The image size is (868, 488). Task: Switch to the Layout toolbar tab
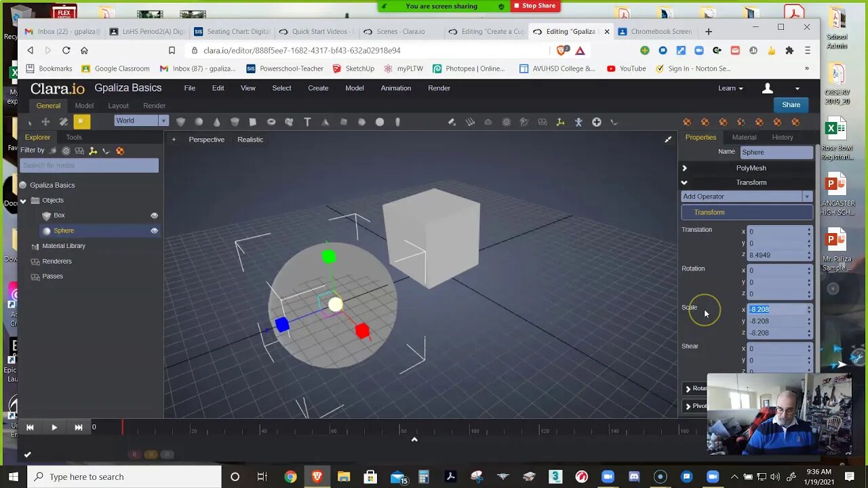tap(118, 106)
